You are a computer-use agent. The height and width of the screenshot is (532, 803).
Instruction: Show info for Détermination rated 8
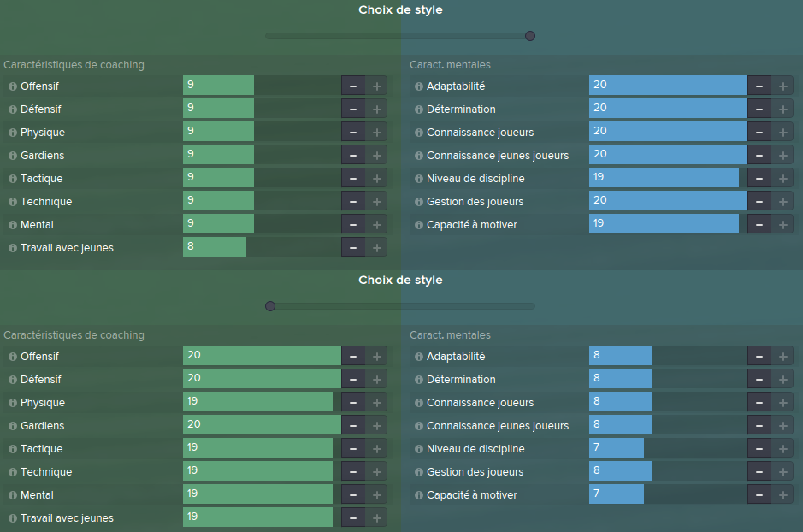[x=419, y=380]
